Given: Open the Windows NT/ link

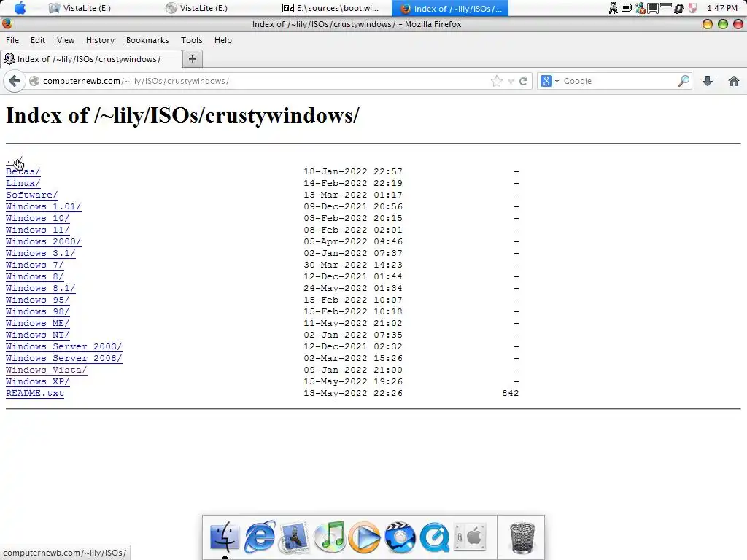Looking at the screenshot, I should [38, 335].
